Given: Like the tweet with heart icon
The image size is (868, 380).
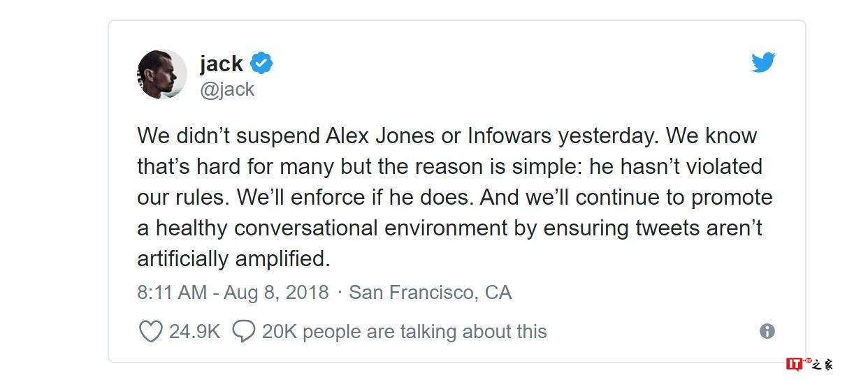Looking at the screenshot, I should point(150,331).
